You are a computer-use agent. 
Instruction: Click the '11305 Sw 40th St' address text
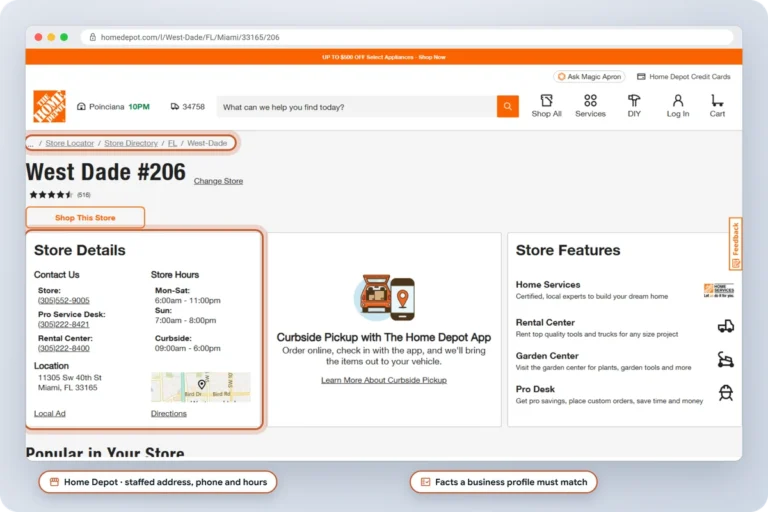(x=70, y=377)
